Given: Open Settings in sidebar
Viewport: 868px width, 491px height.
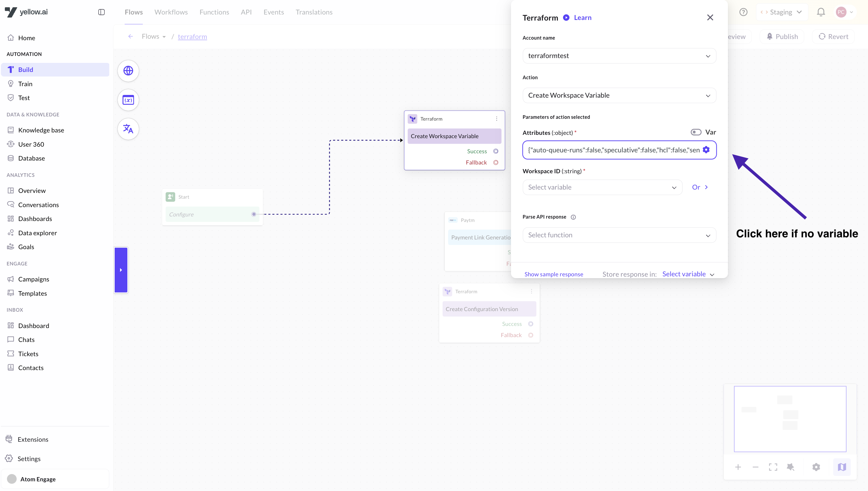Looking at the screenshot, I should pyautogui.click(x=55, y=459).
